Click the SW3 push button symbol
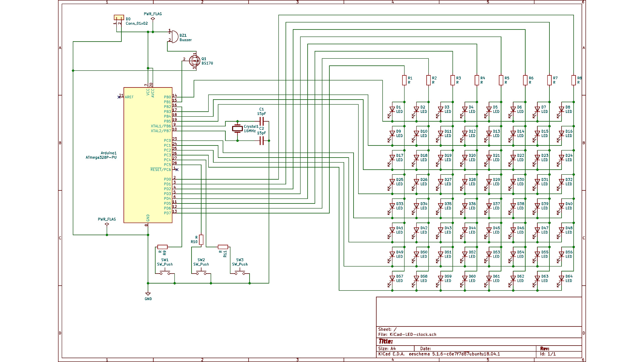 click(240, 273)
